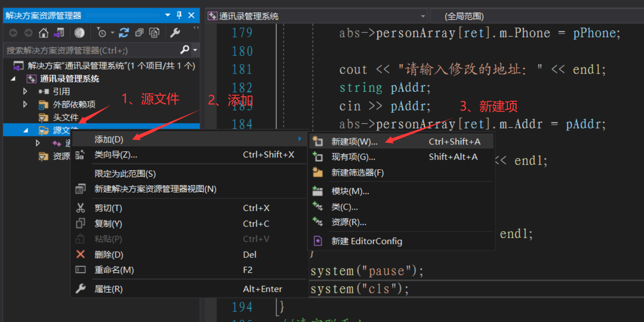Click the back arrow in Solution Explorer toolbar

14,33
